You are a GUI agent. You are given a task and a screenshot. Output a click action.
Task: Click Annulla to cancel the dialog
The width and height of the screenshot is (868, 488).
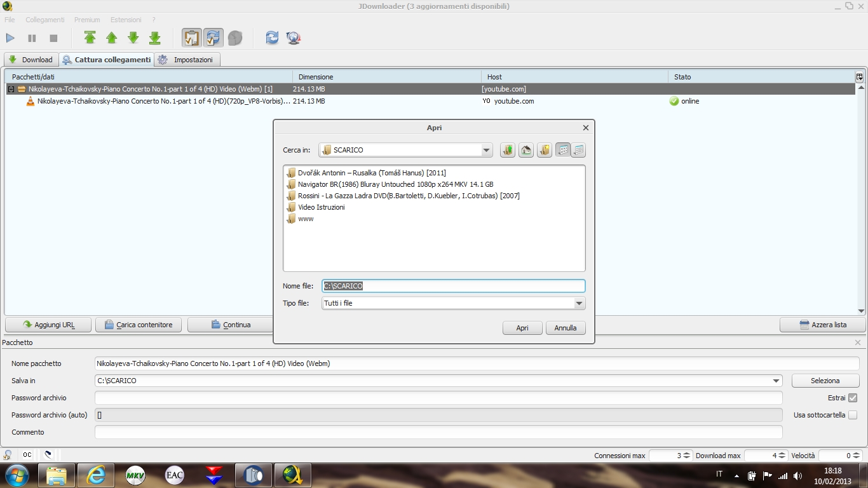pos(566,328)
